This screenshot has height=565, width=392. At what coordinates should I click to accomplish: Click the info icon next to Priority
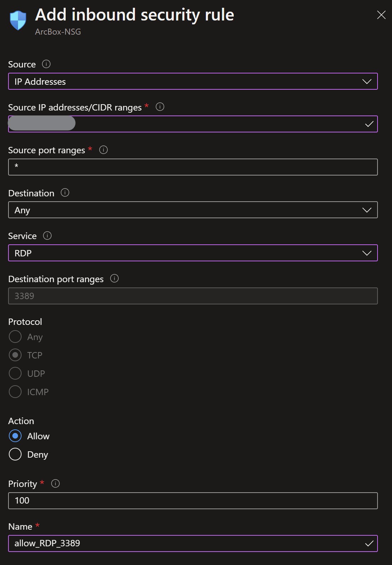click(55, 483)
